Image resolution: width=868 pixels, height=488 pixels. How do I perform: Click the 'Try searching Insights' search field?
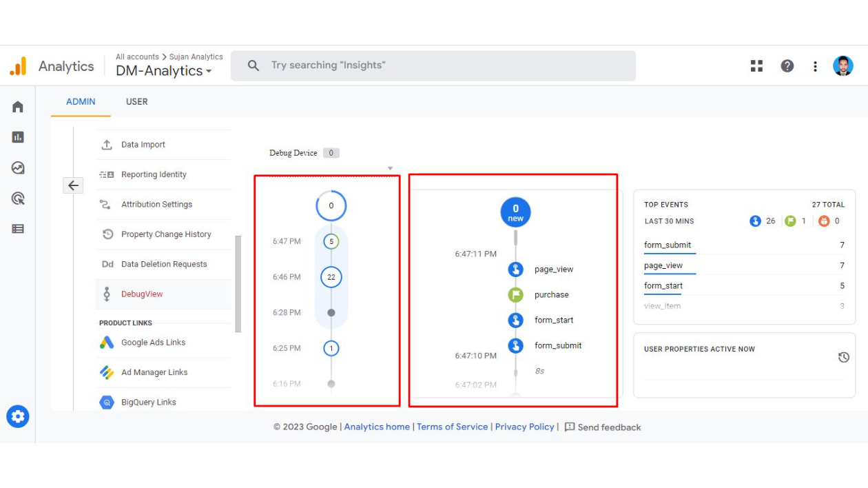coord(433,65)
